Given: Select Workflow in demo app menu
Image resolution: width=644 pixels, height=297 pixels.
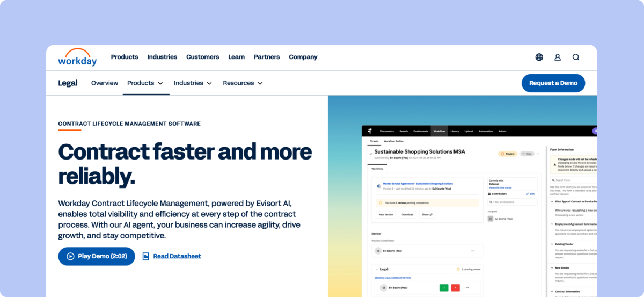Looking at the screenshot, I should point(439,131).
